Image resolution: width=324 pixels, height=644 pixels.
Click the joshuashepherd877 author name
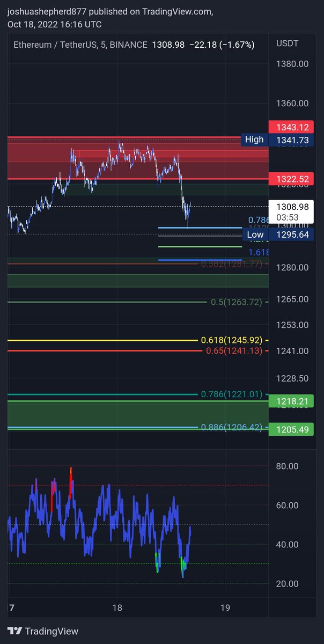click(x=47, y=11)
